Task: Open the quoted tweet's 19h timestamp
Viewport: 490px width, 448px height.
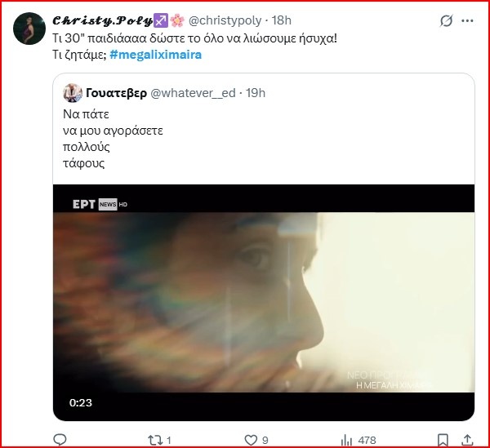Action: pyautogui.click(x=255, y=92)
